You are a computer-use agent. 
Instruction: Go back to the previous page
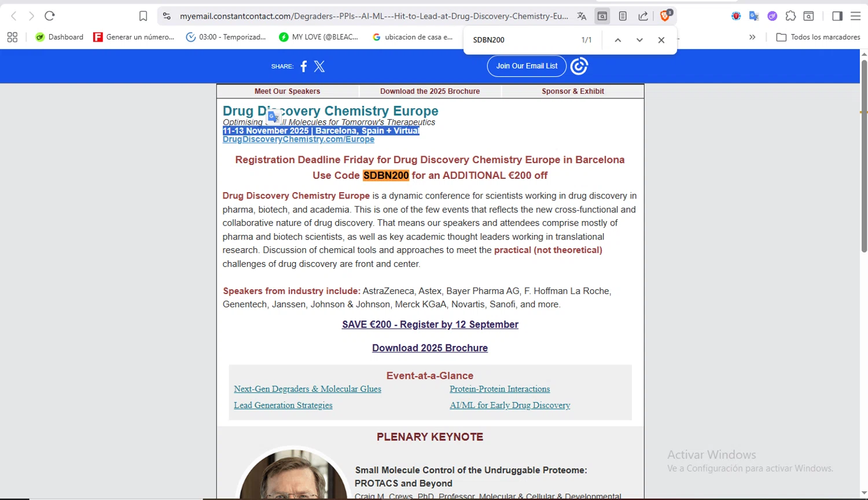(x=14, y=16)
